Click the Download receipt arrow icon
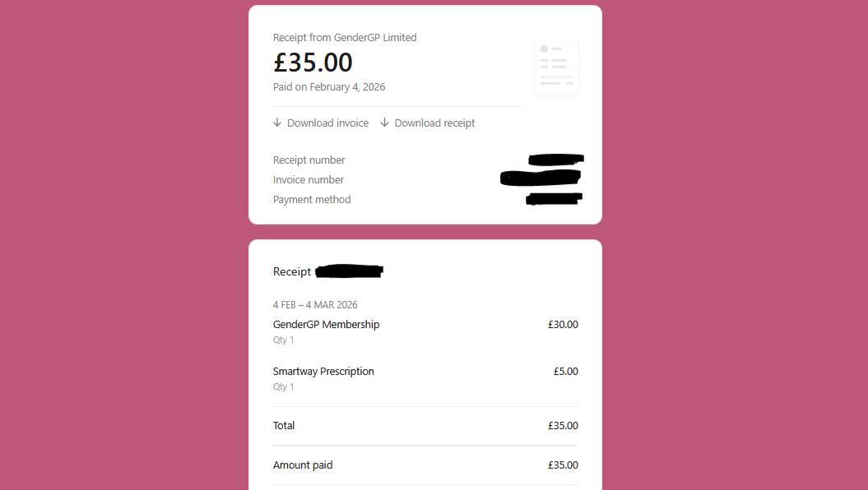868x490 pixels. (384, 123)
